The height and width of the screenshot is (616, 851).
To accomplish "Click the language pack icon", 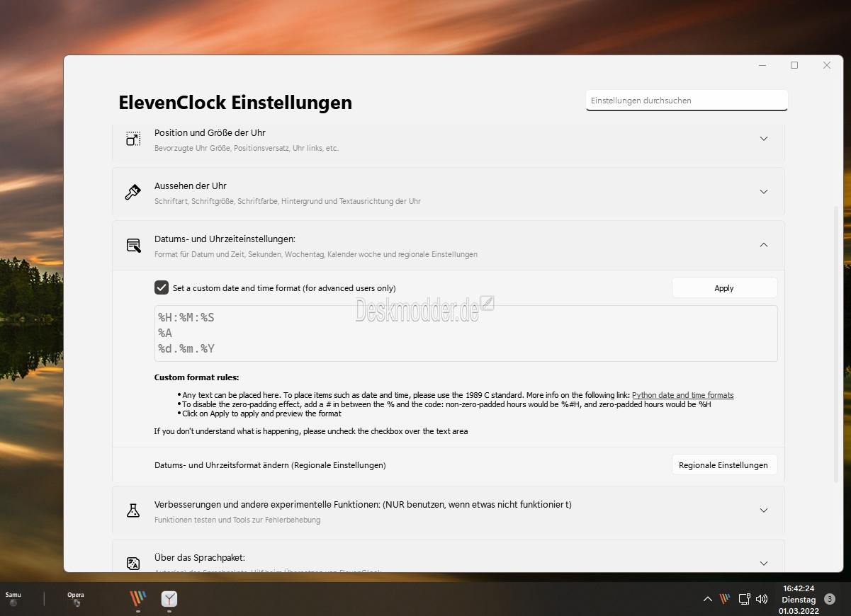I will coord(133,564).
